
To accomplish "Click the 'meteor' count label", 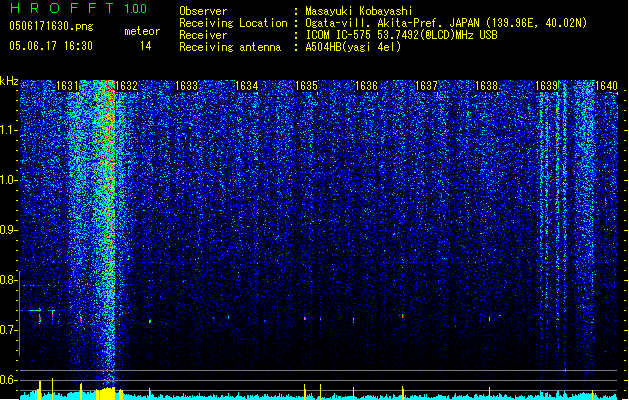I will [x=142, y=31].
